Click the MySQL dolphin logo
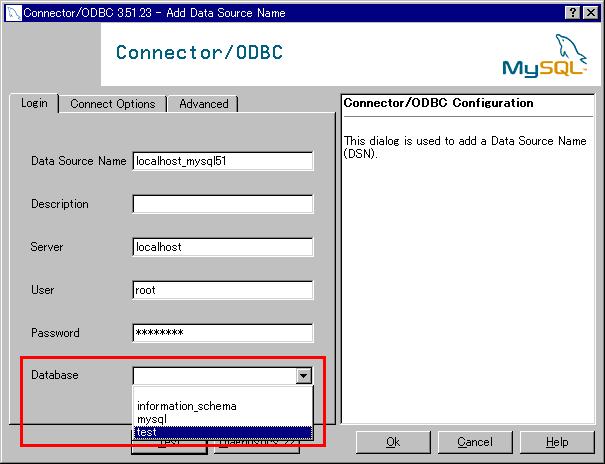 point(544,56)
